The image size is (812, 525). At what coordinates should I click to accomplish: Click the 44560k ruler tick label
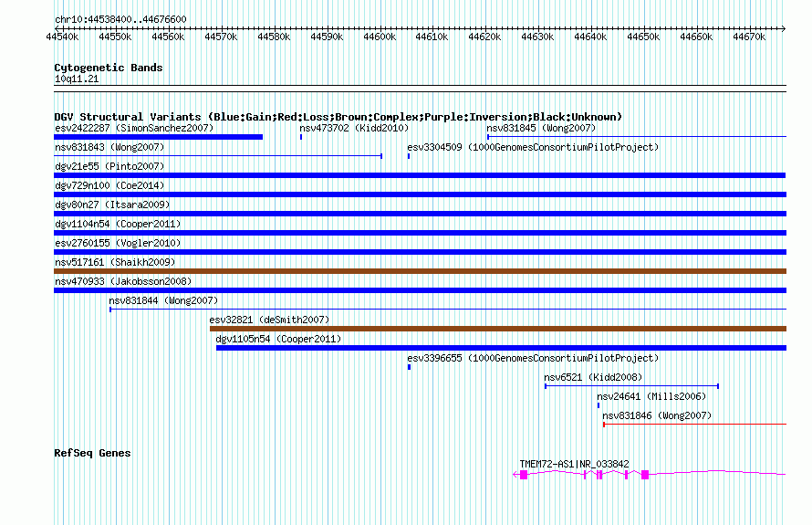pyautogui.click(x=168, y=37)
